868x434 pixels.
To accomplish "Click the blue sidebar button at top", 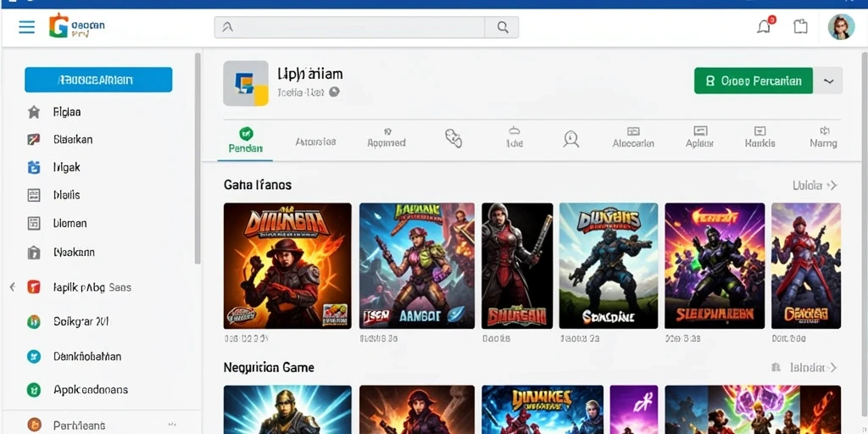I will pos(98,80).
